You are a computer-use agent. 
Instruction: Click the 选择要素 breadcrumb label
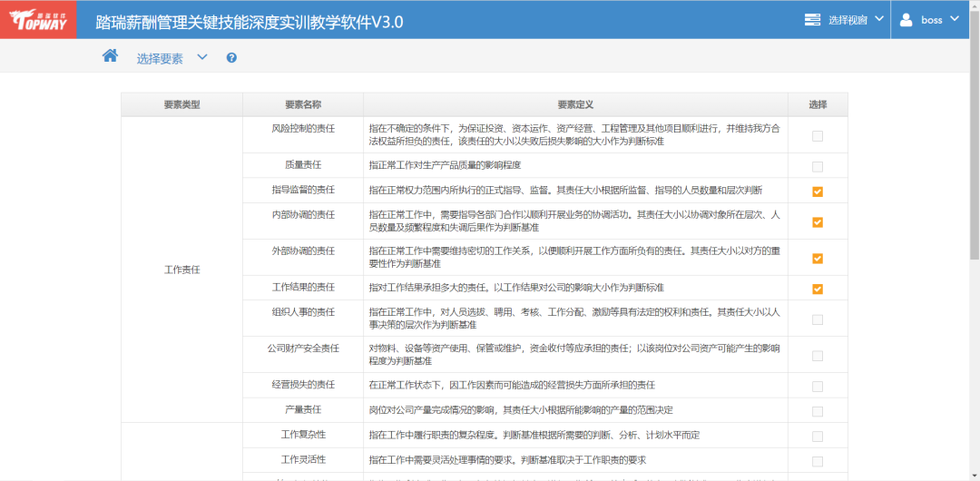(x=160, y=59)
